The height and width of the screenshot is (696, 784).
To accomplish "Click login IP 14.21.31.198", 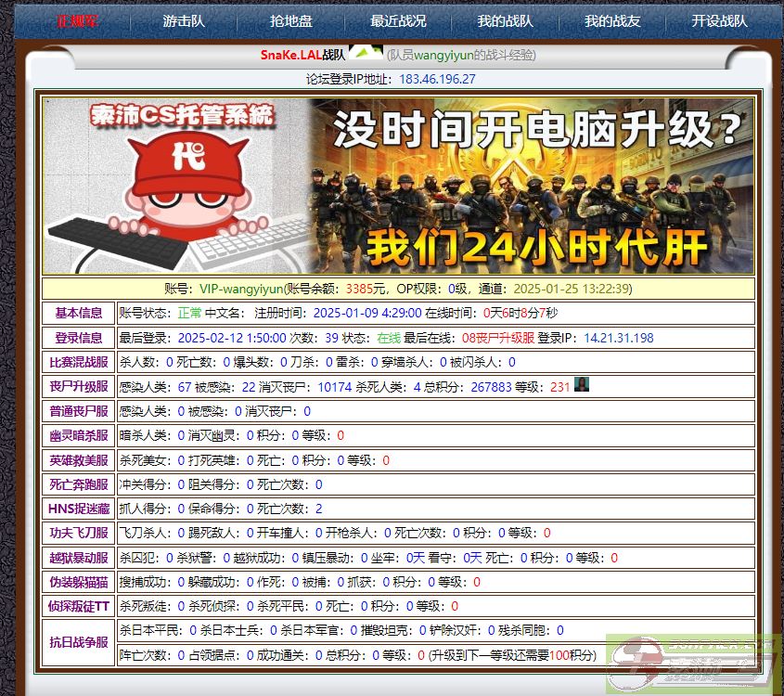I will [x=619, y=338].
